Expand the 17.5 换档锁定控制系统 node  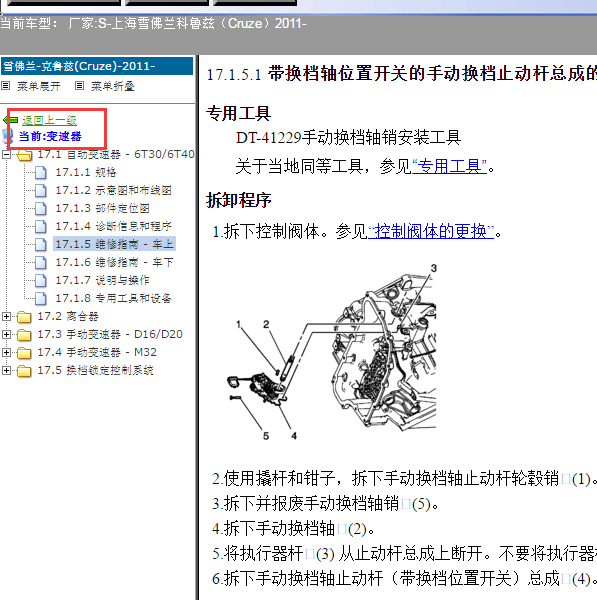[6, 370]
